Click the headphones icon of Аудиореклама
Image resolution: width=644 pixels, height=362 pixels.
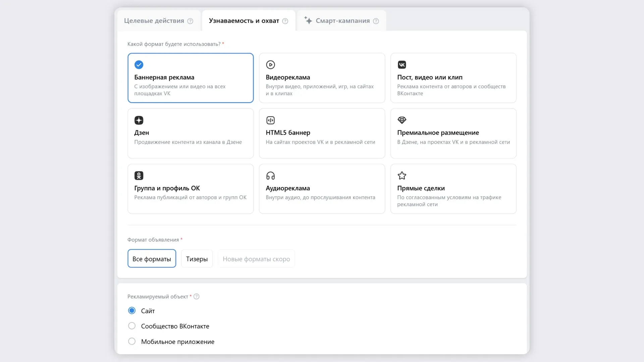point(270,176)
